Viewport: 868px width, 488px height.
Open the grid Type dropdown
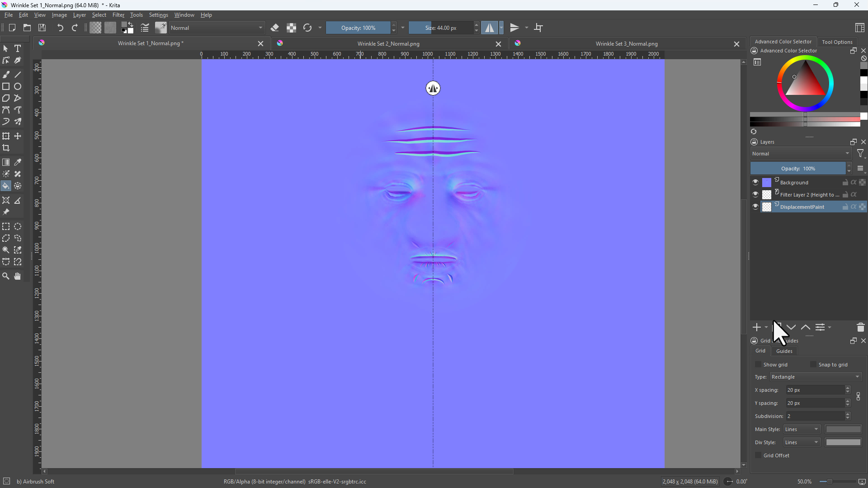816,377
